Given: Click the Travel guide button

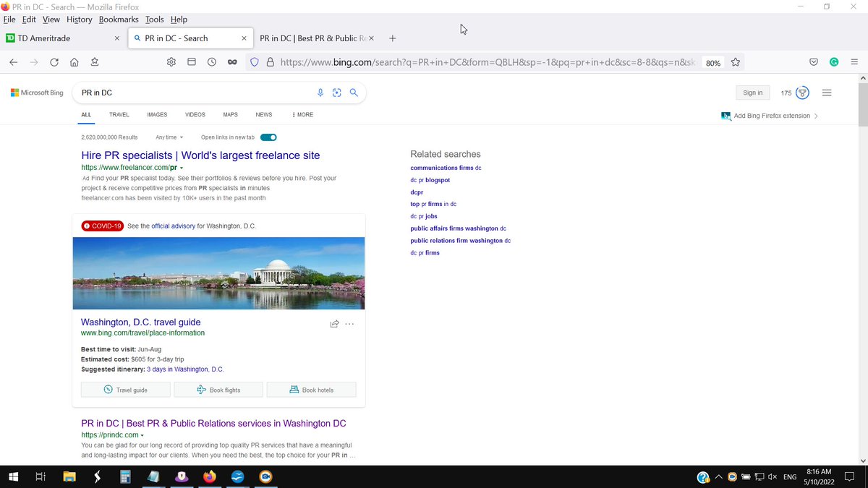Looking at the screenshot, I should click(126, 390).
